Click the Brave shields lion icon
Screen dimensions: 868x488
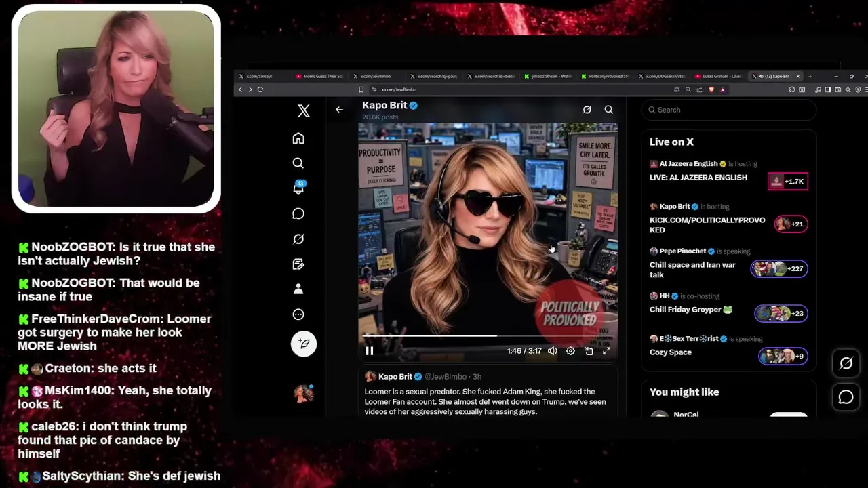(x=711, y=89)
